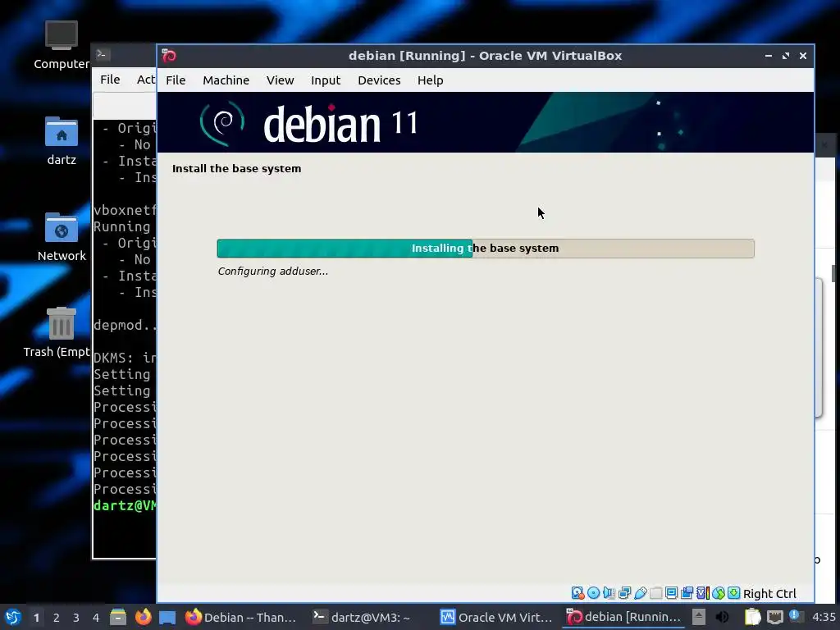Switch to dartz@VM3 terminal task

click(362, 617)
